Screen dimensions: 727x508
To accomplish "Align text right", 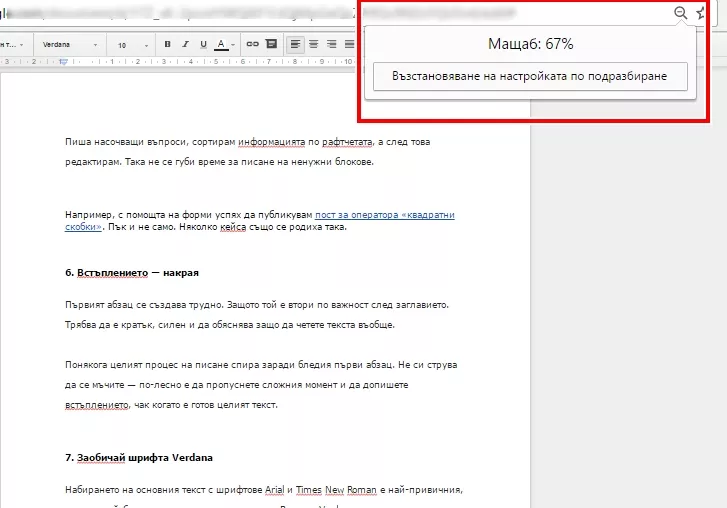I will coord(332,44).
